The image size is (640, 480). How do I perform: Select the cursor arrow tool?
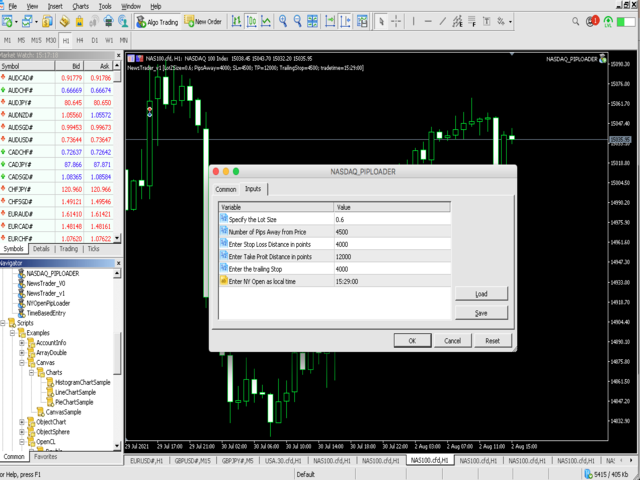pos(381,21)
